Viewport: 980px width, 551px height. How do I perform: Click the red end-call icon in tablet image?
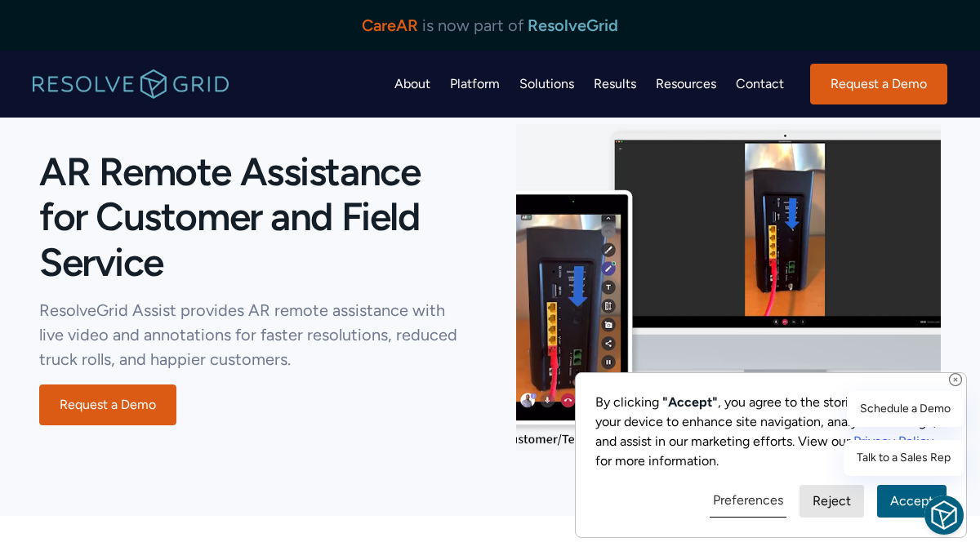click(568, 400)
